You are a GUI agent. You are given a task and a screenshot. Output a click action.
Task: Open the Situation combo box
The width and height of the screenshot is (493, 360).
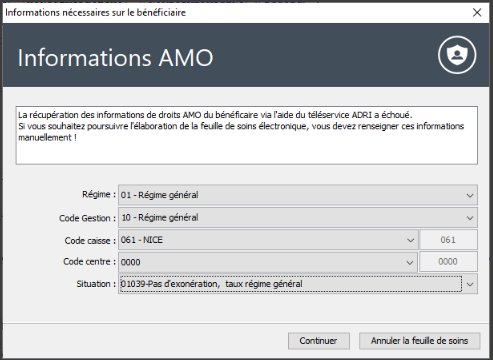tap(298, 284)
